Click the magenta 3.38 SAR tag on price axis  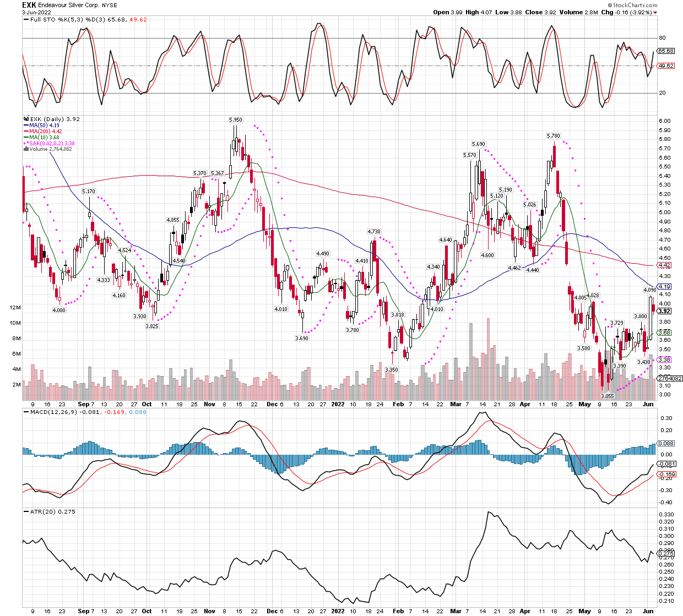664,359
